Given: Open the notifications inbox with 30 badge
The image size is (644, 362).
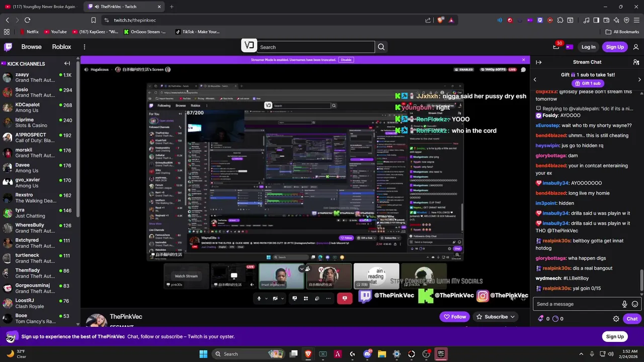Looking at the screenshot, I should [556, 47].
